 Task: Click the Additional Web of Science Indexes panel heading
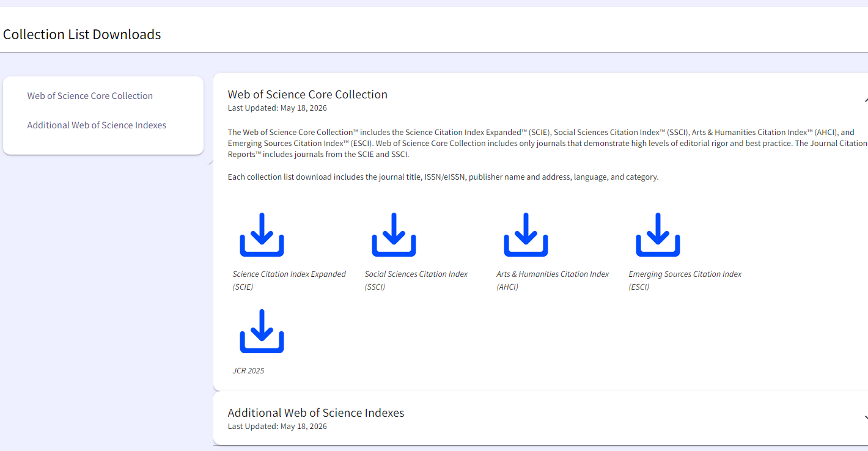(316, 413)
